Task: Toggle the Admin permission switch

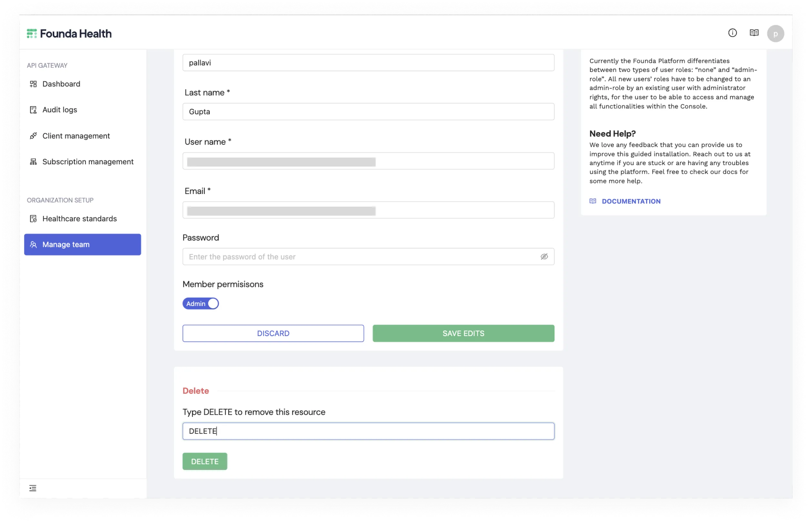Action: pos(201,303)
